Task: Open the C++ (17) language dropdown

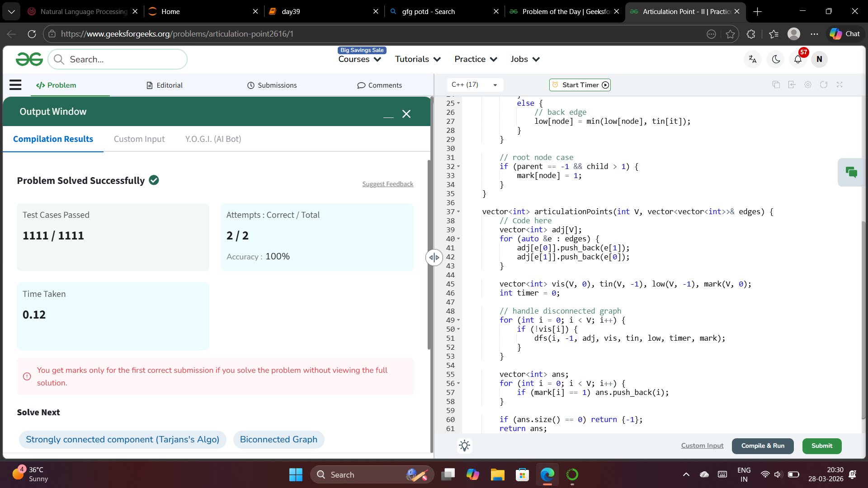Action: click(x=474, y=85)
